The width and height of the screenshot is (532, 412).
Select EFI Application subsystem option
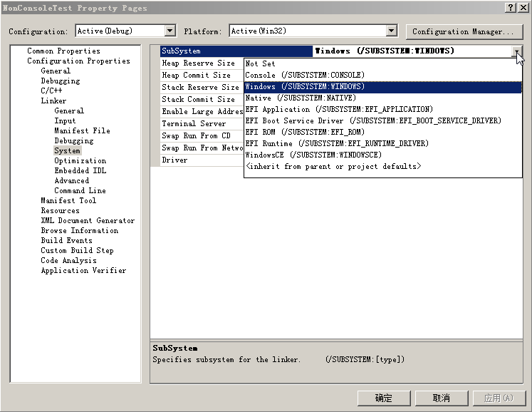pyautogui.click(x=382, y=109)
